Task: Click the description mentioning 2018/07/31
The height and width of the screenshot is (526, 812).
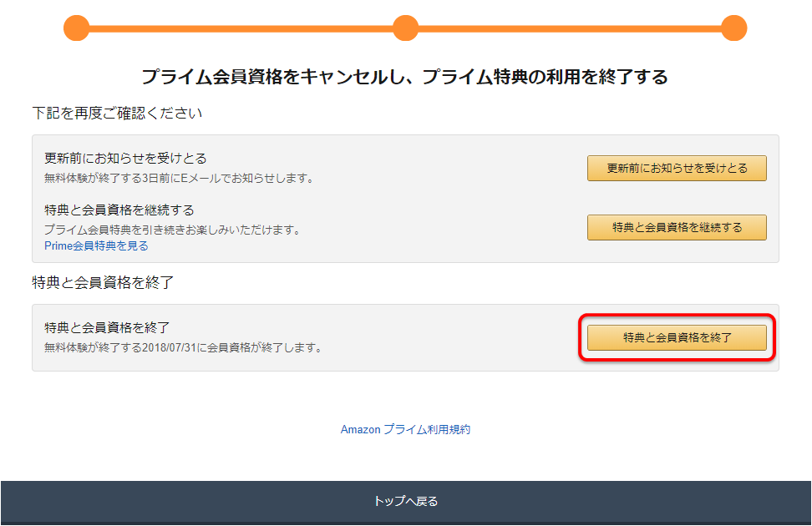Action: click(183, 347)
